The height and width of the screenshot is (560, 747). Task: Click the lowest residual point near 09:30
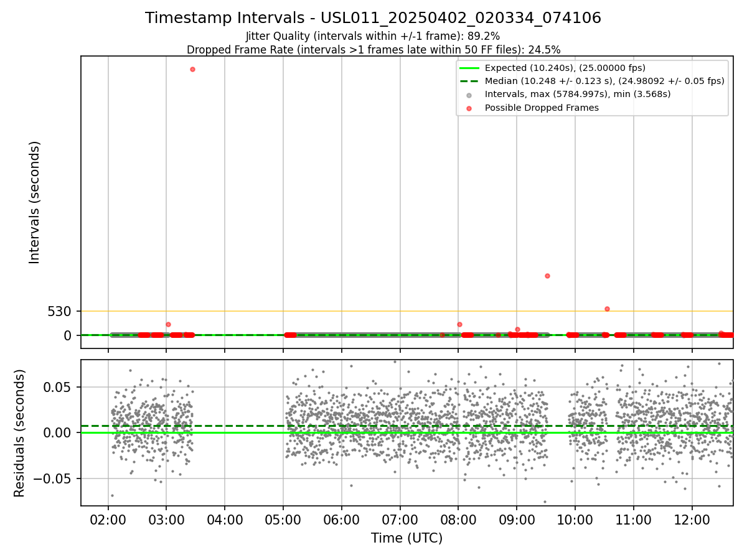(x=545, y=502)
